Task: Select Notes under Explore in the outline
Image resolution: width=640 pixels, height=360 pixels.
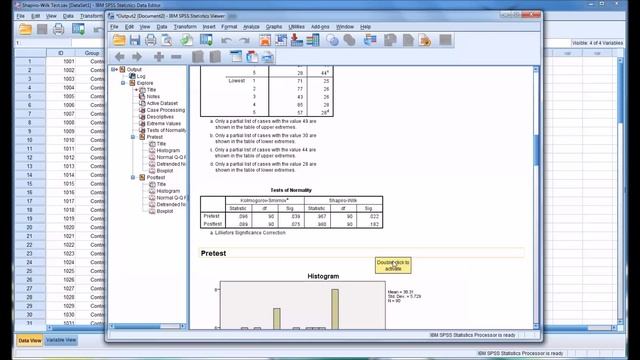Action: [153, 96]
